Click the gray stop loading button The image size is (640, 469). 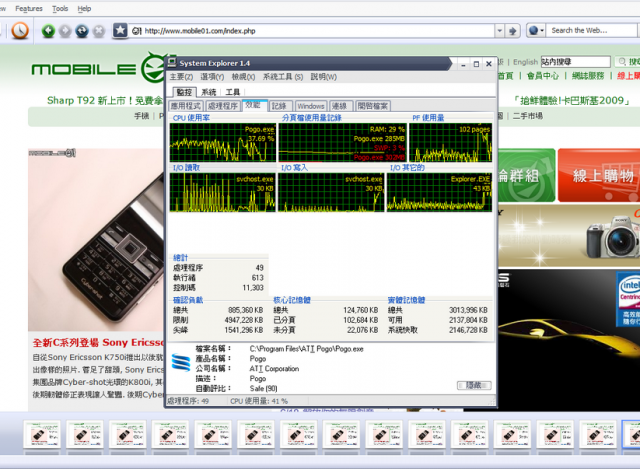(99, 31)
